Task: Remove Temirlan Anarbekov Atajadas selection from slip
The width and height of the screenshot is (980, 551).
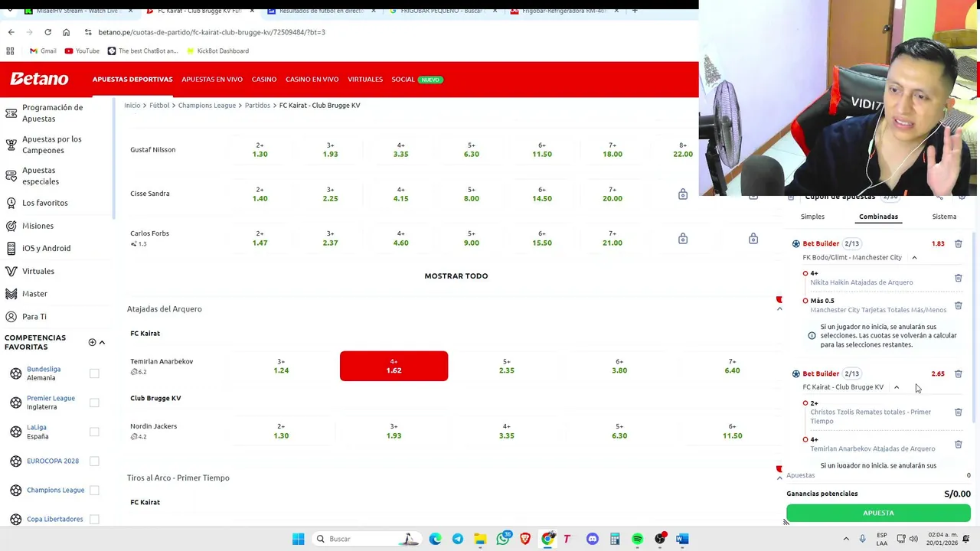Action: (958, 444)
